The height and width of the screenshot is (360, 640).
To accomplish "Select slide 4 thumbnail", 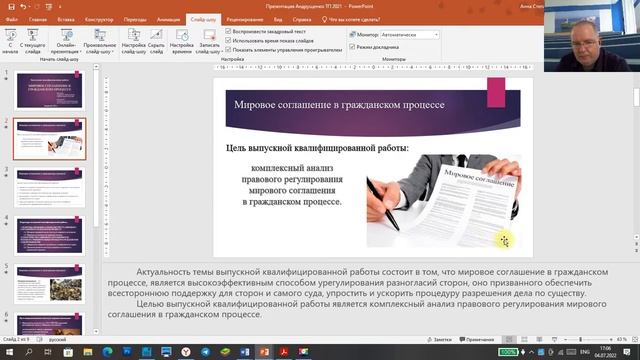I will point(49,236).
